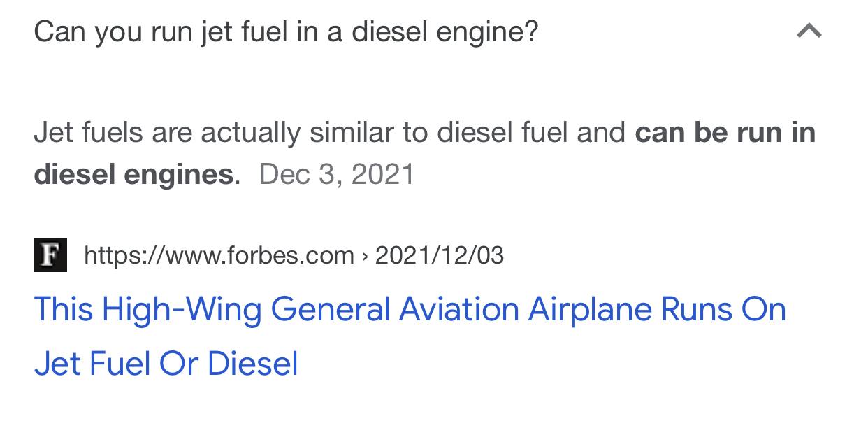
Task: Tap the question "Can you run jet fuel in a diesel engine?"
Action: tap(287, 31)
